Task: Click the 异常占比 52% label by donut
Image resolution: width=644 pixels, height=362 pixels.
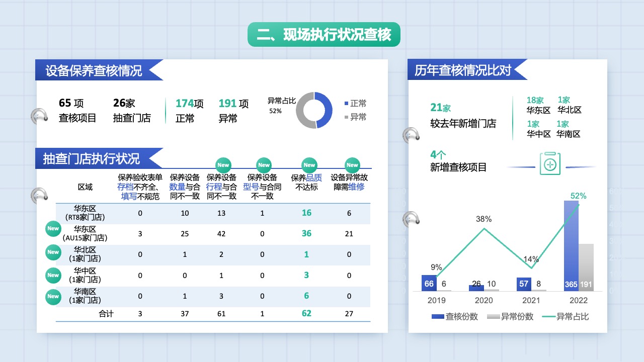Action: 281,105
